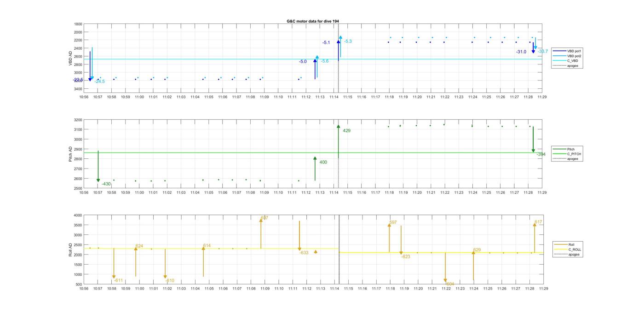Click the '-623' annotation in Roll plot
644x319 pixels.
(x=406, y=257)
